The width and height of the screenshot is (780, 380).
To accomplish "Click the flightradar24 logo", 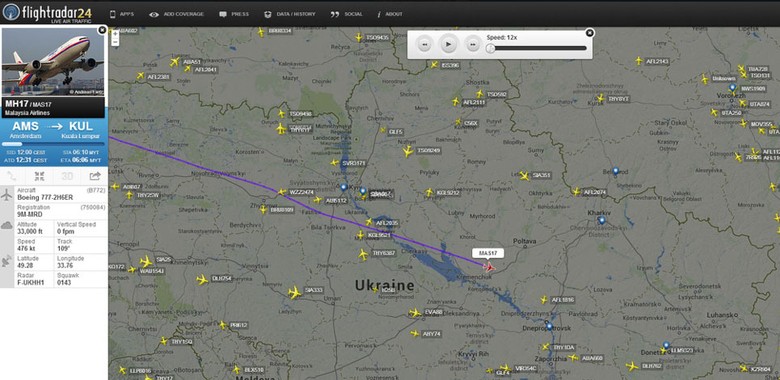I will point(46,13).
